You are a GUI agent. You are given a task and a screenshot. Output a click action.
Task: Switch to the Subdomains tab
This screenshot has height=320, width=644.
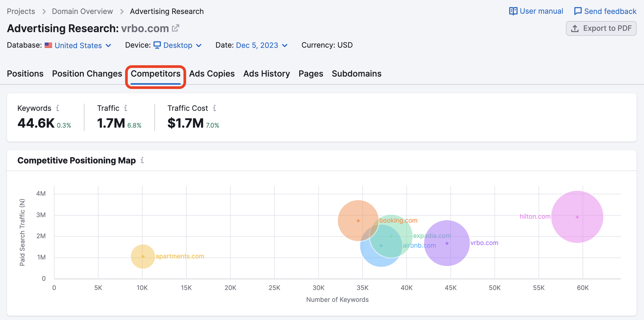point(356,74)
